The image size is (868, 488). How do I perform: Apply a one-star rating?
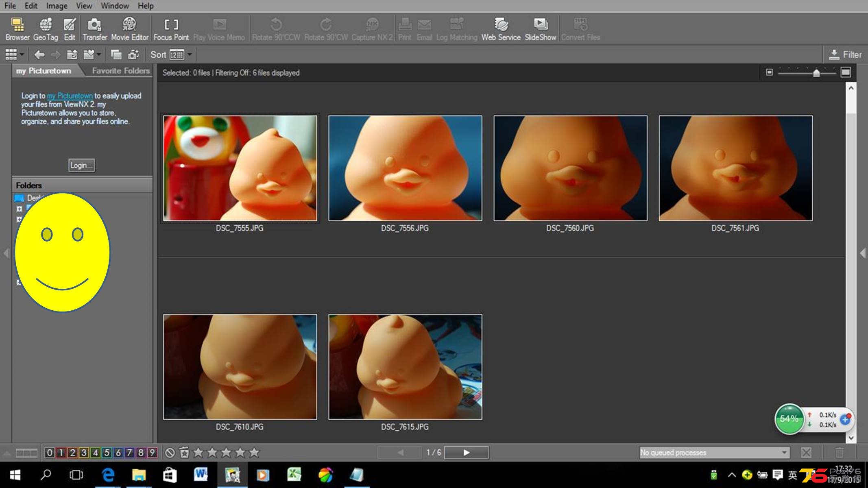click(x=198, y=452)
